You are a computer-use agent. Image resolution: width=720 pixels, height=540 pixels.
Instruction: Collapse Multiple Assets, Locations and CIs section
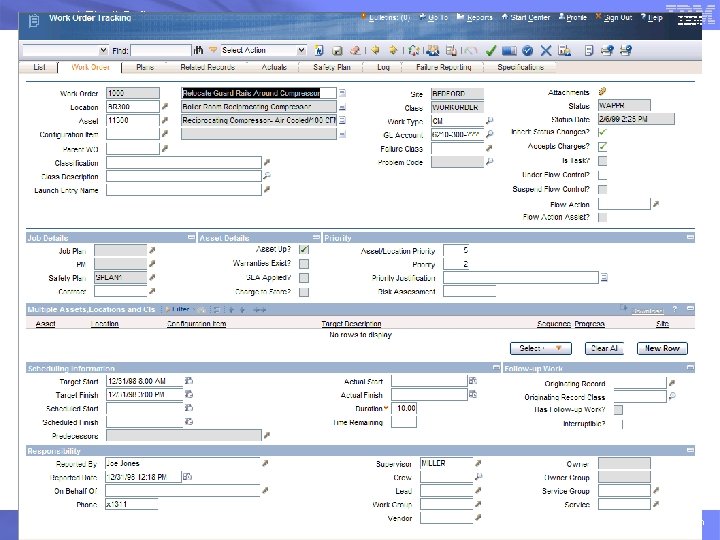(x=690, y=309)
